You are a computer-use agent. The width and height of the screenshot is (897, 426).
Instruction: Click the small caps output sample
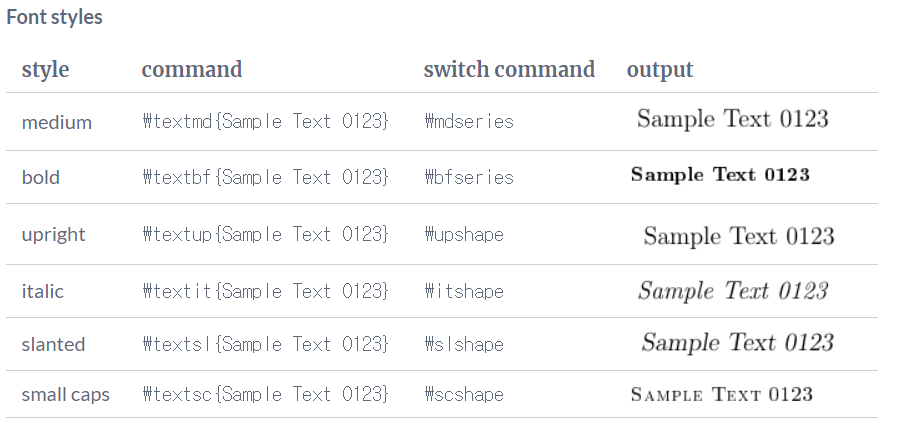point(721,394)
